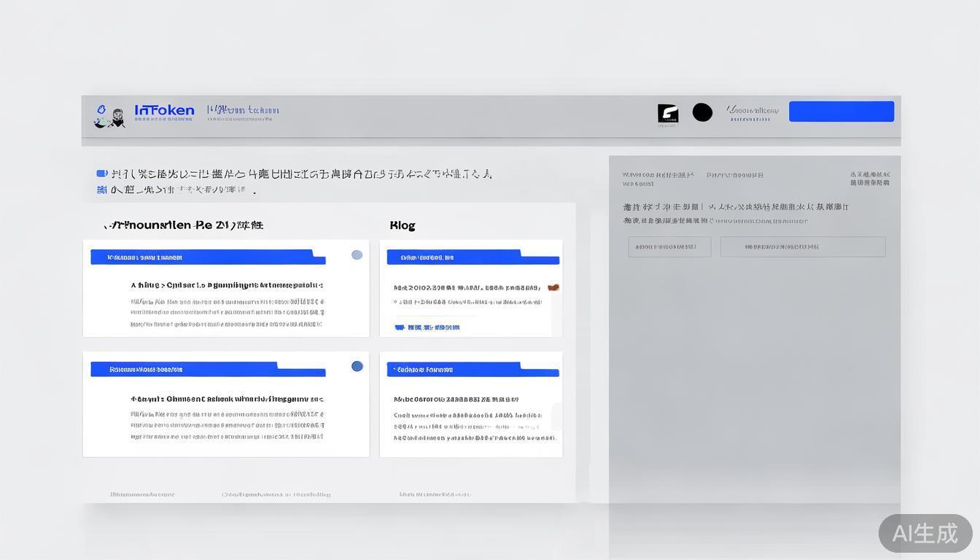Open the right outlined selector in the right panel
Image resolution: width=980 pixels, height=560 pixels.
[802, 246]
